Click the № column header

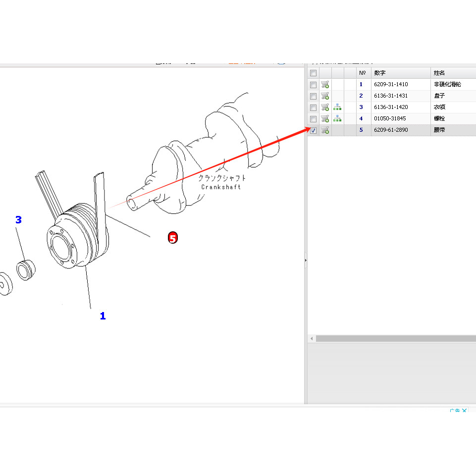(363, 73)
